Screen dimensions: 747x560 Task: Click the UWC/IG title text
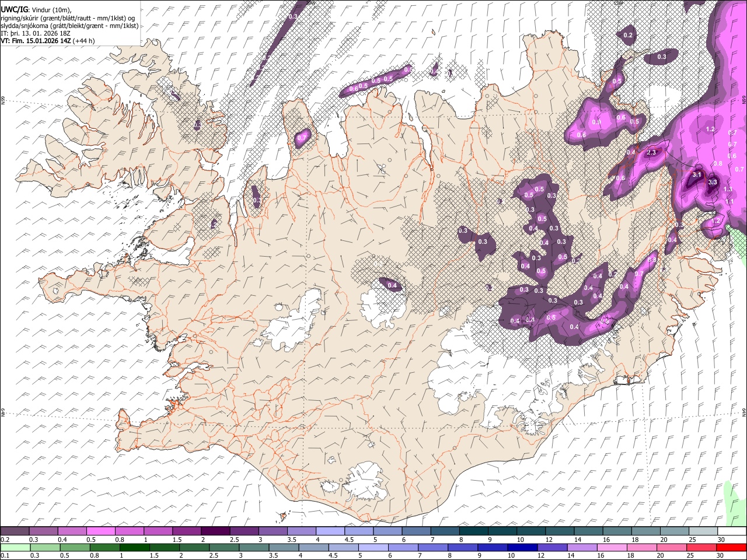coord(14,9)
